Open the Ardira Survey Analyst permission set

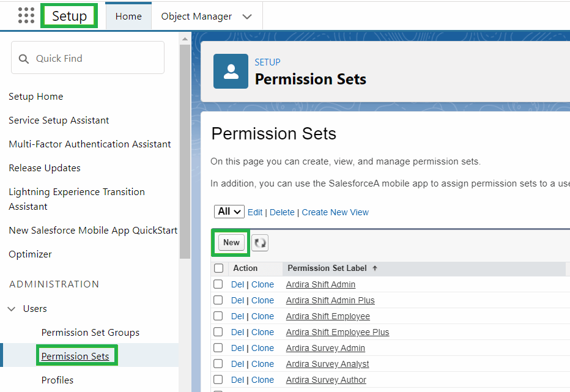click(x=327, y=363)
